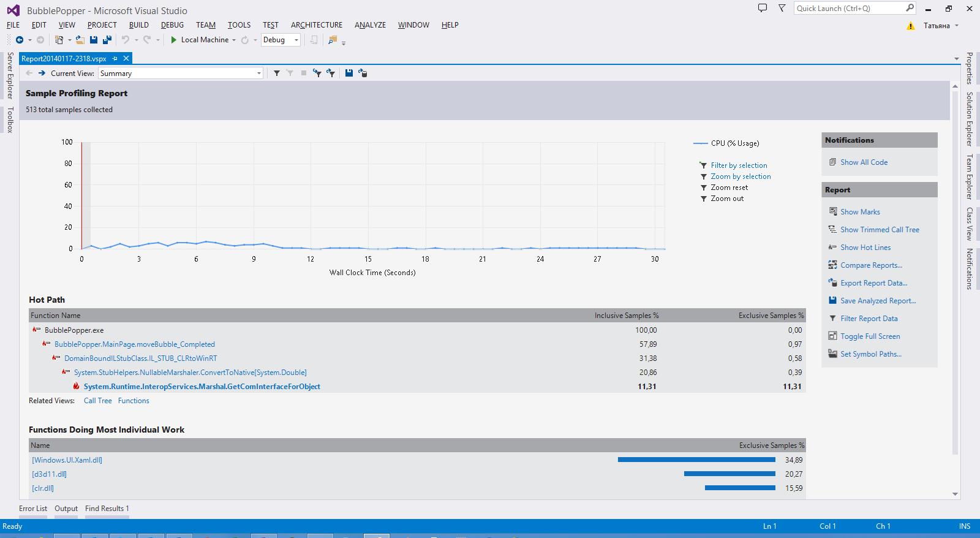Pin the Report20140117-2318.vspx tab
The height and width of the screenshot is (538, 980).
(115, 59)
